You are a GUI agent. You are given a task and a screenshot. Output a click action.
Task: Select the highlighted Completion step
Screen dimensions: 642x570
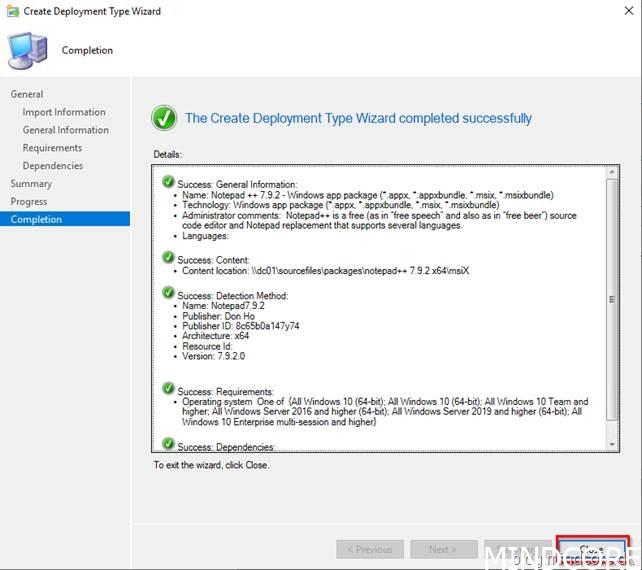tap(36, 219)
